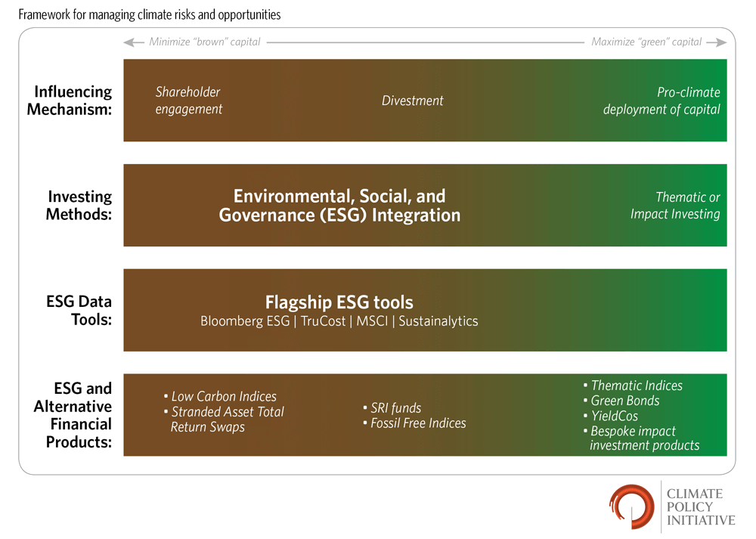Click 'Thematic or Impact Investing' text

pos(675,205)
